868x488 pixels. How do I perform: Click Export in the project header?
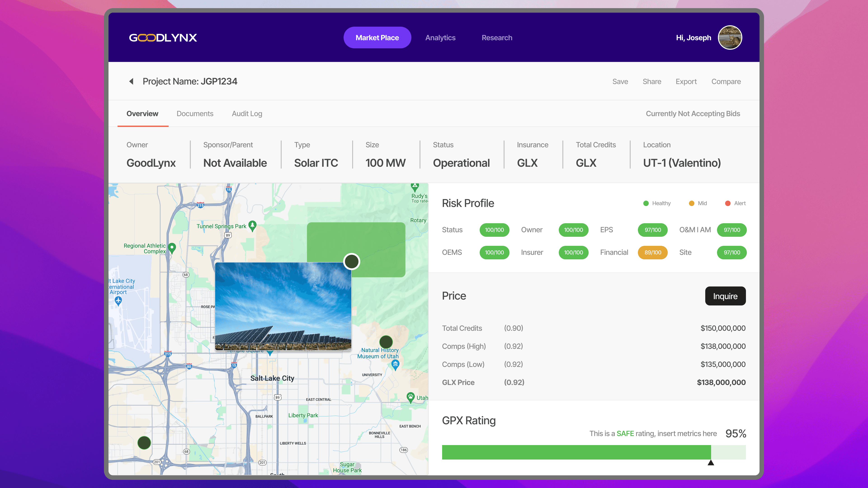[686, 82]
